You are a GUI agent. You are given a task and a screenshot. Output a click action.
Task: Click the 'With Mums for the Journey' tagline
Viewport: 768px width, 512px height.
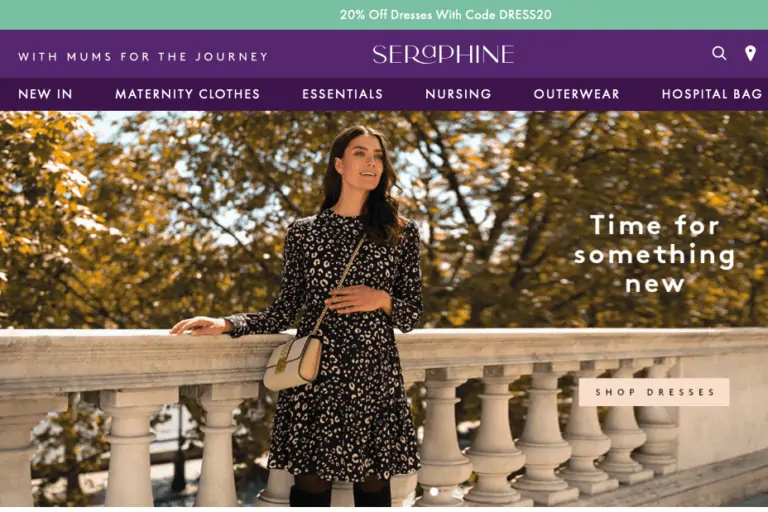(x=143, y=56)
